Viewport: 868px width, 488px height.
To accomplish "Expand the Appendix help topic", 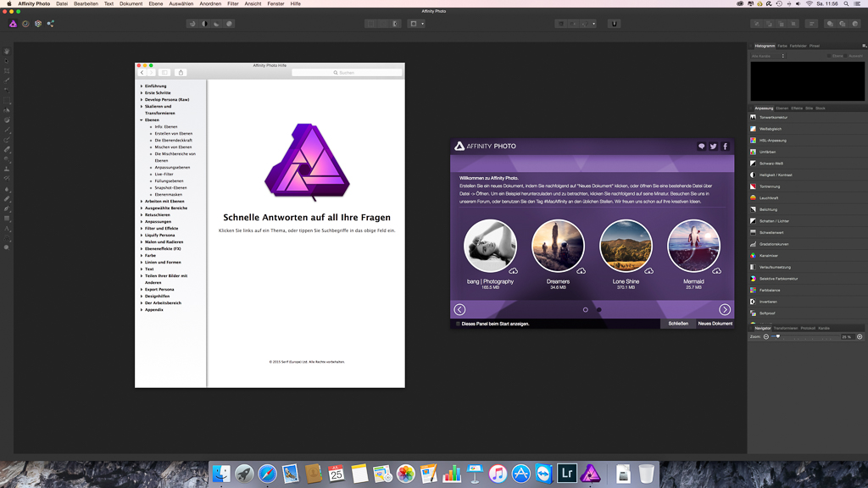I will (142, 310).
